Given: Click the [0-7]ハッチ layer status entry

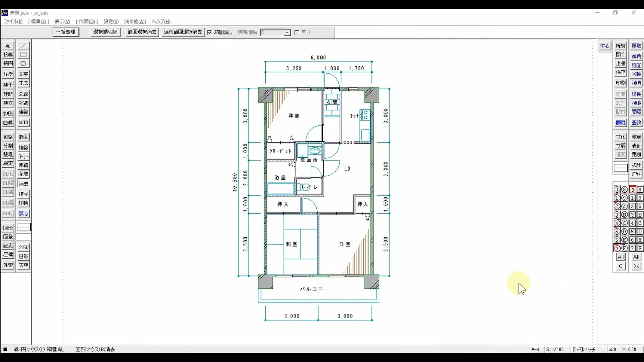Looking at the screenshot, I should 584,349.
